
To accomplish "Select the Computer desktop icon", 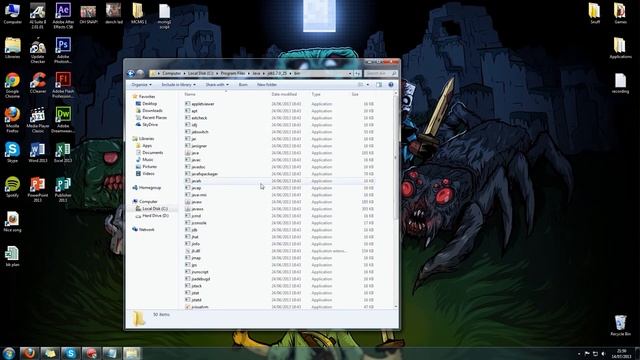I will tap(12, 13).
